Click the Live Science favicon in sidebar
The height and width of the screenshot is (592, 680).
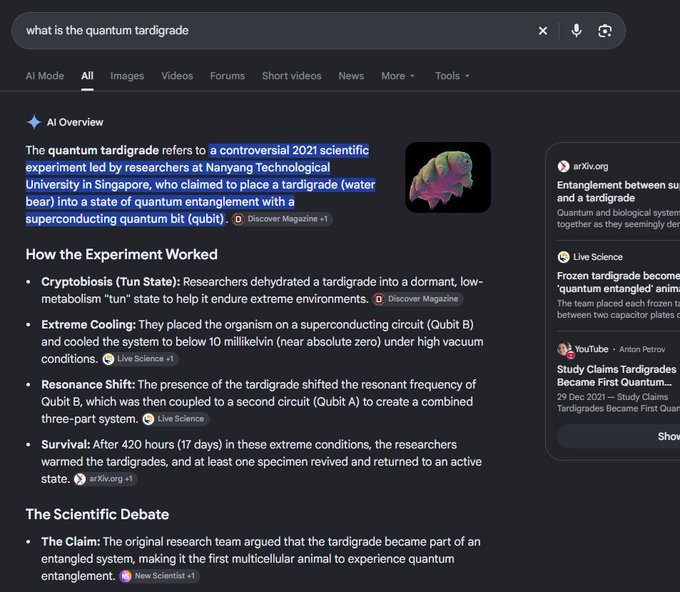(x=563, y=257)
